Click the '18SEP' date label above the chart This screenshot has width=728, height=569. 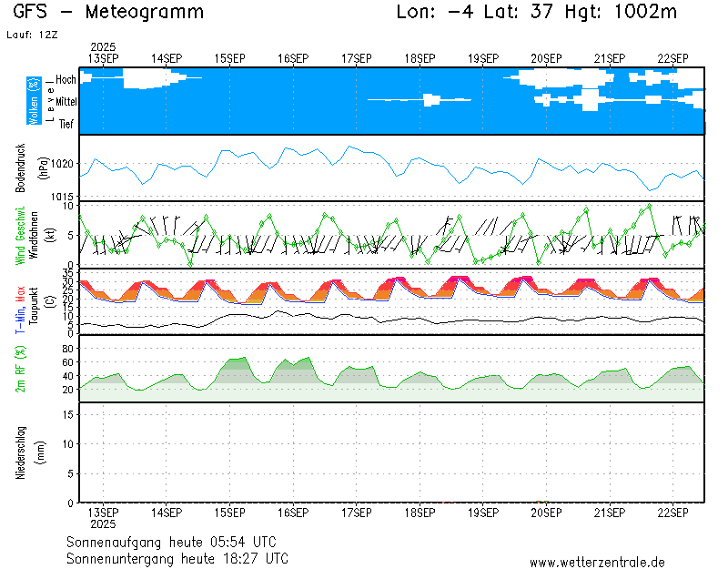pos(420,59)
